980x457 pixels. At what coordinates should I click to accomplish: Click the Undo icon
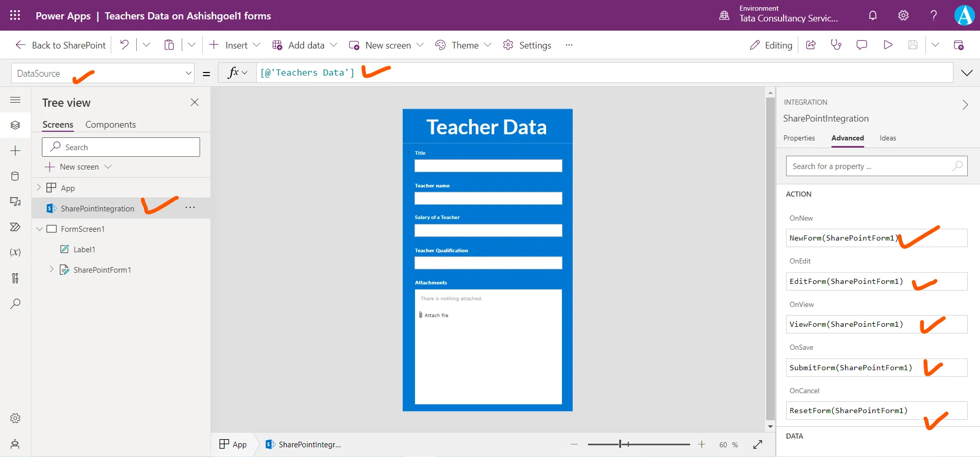pyautogui.click(x=124, y=45)
